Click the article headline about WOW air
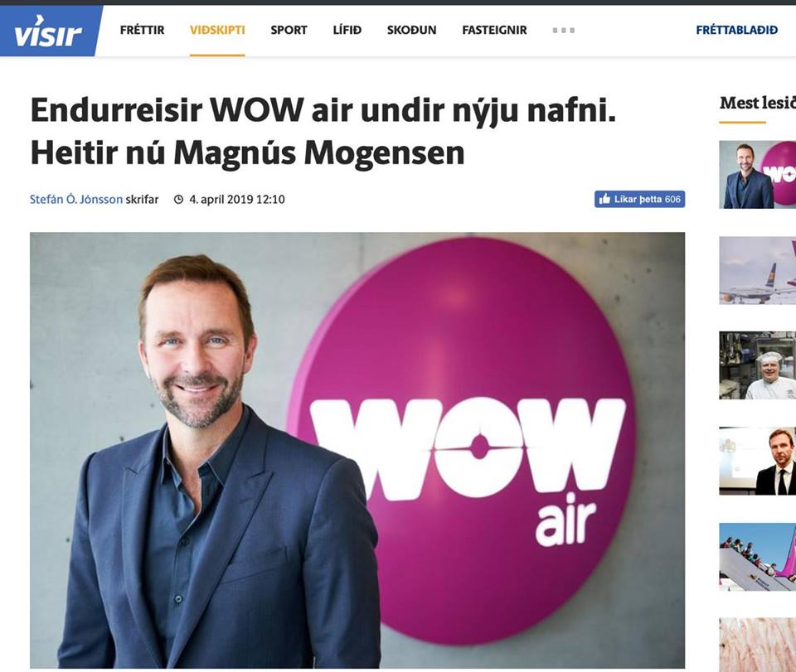796x672 pixels. pyautogui.click(x=323, y=132)
